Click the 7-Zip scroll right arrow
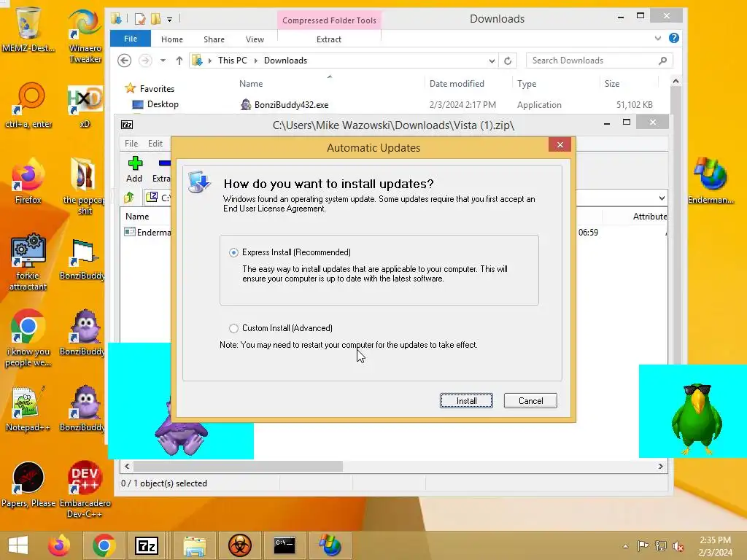Image resolution: width=747 pixels, height=560 pixels. pyautogui.click(x=660, y=466)
